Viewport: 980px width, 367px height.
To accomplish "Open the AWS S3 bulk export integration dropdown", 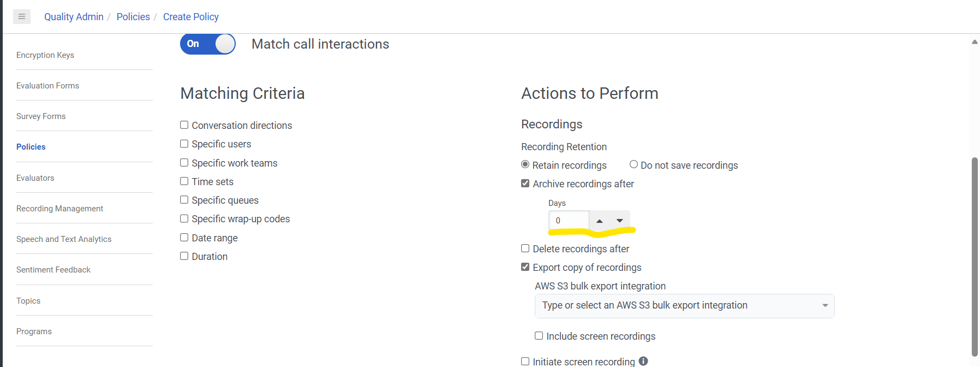I will [x=684, y=306].
